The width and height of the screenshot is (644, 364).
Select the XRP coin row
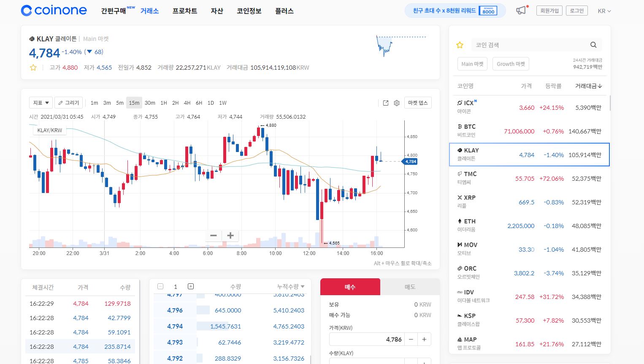[x=530, y=202]
